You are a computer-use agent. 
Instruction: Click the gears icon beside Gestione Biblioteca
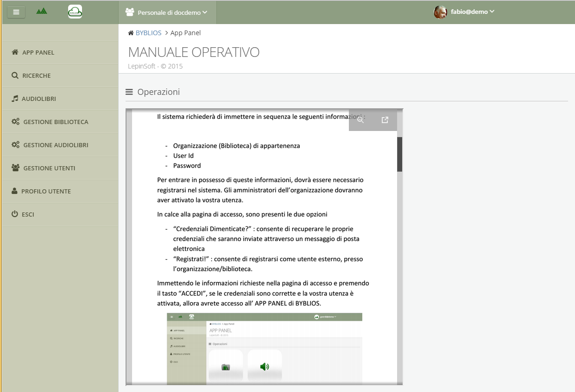coord(16,122)
